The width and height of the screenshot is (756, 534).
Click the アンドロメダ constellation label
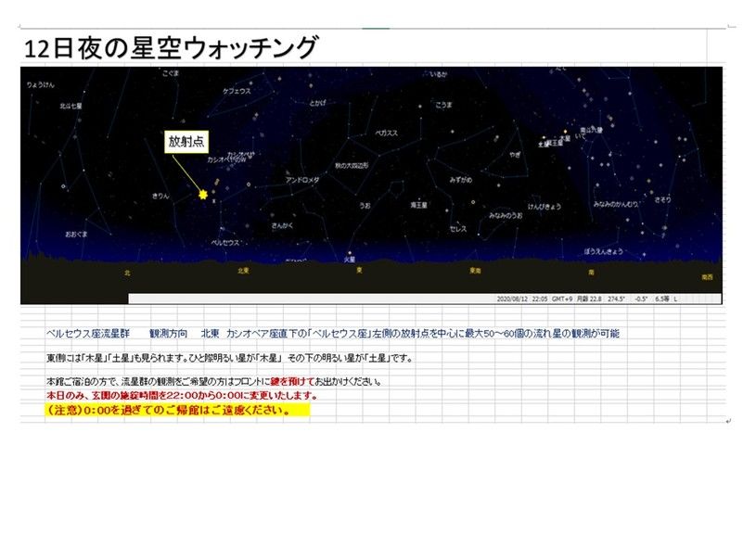click(x=302, y=180)
